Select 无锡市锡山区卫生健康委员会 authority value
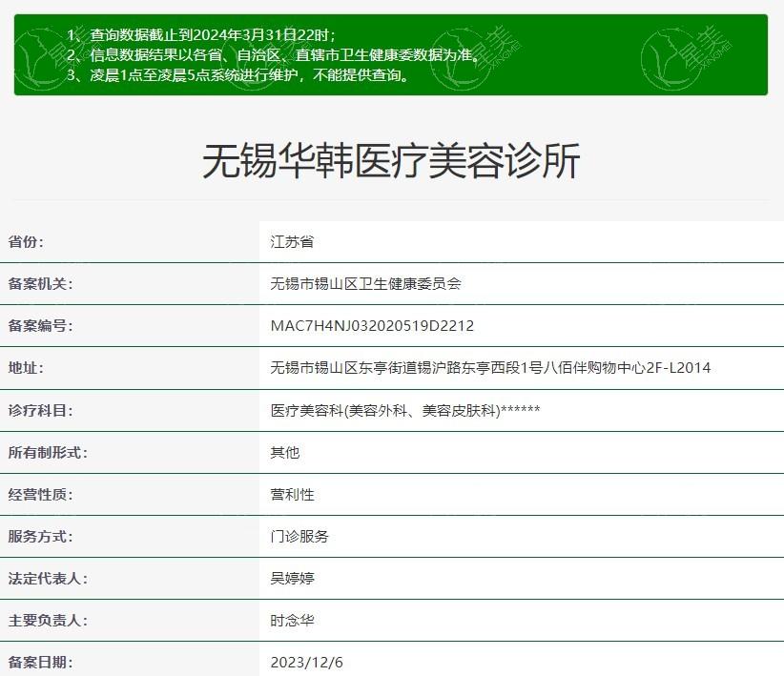784x676 pixels. (366, 284)
